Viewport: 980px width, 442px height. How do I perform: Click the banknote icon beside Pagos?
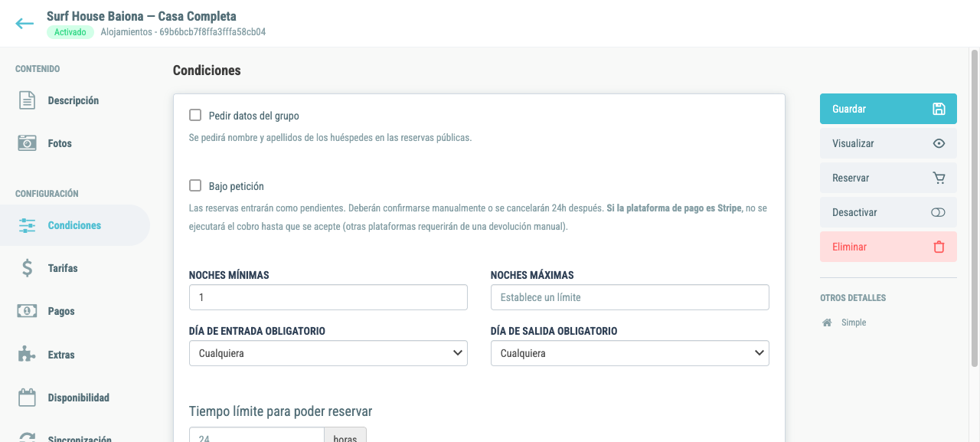coord(28,311)
